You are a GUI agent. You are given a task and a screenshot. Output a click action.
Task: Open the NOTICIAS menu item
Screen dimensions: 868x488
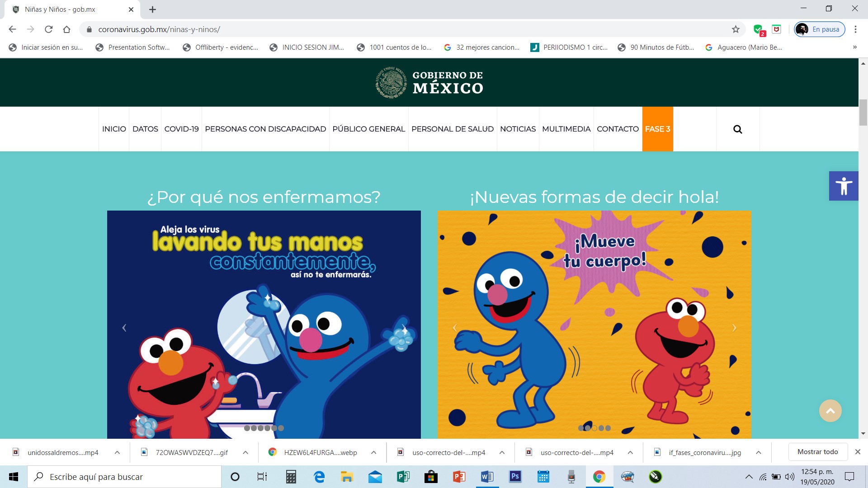point(518,129)
